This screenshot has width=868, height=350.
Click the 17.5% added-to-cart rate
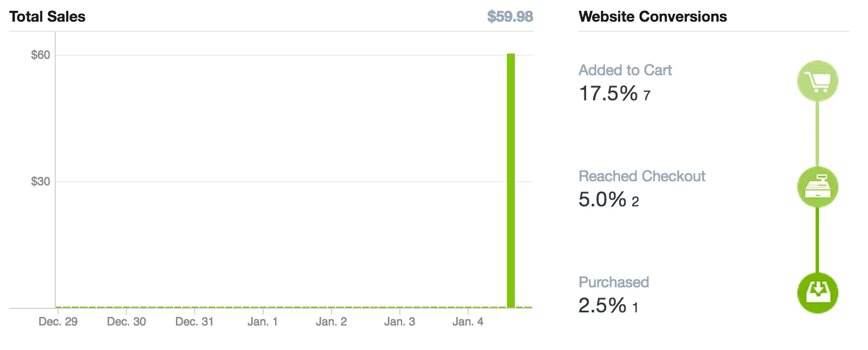(x=608, y=93)
